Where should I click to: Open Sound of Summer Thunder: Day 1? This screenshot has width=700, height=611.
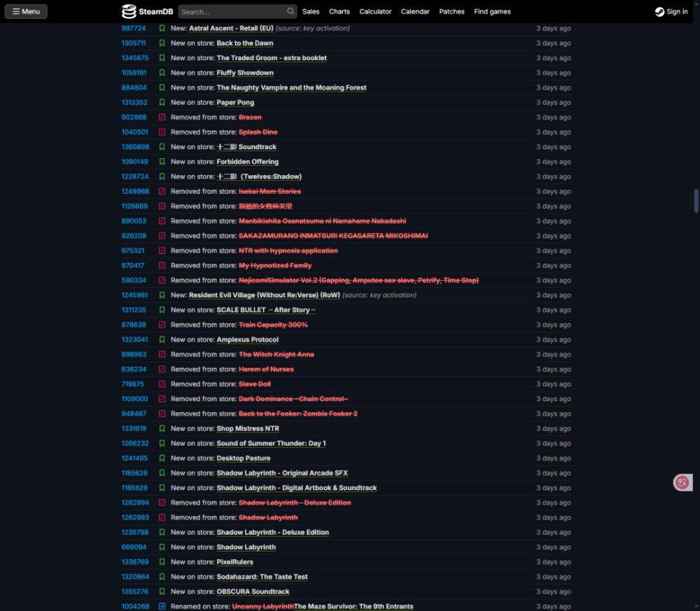click(x=271, y=443)
